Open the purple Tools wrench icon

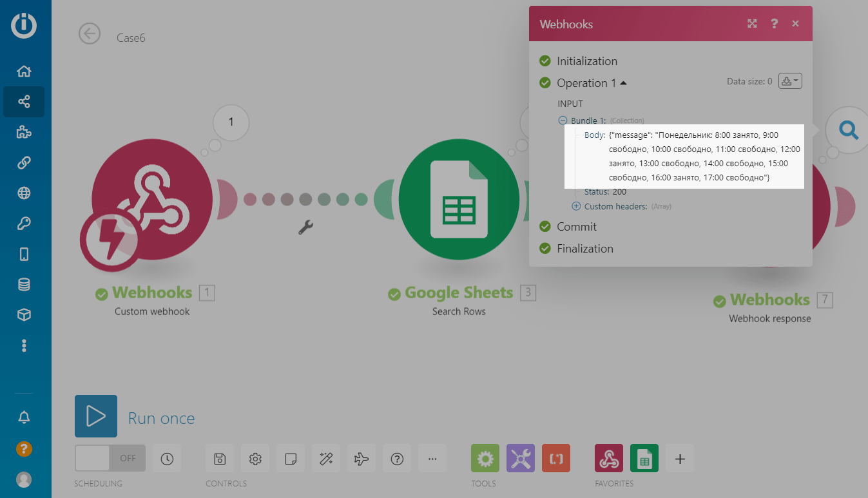point(521,459)
